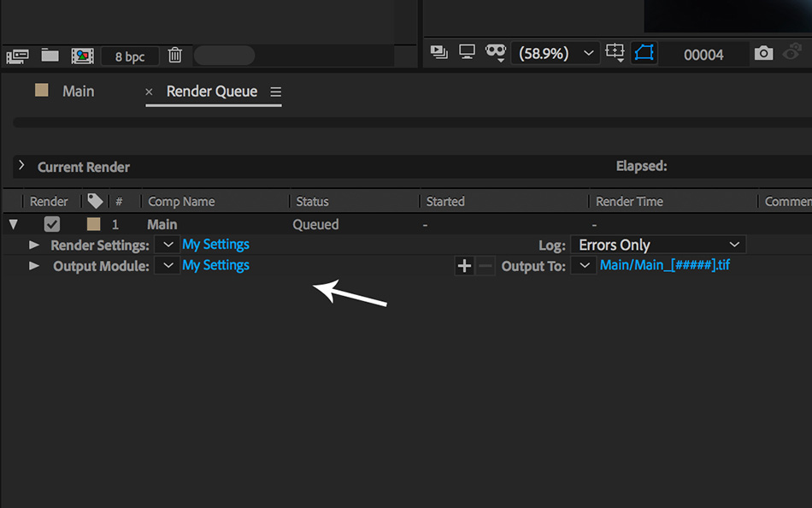Delete selected project item with trash icon

click(x=175, y=56)
